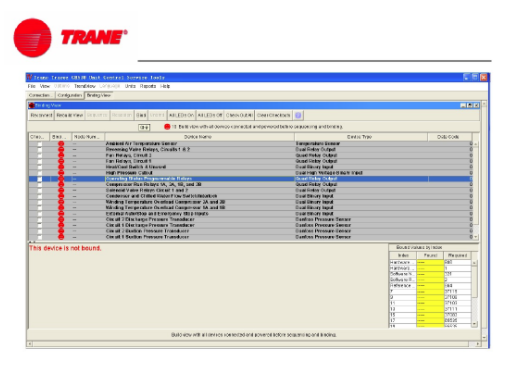Screen dimensions: 514x371
Task: Click yellow Found cell in first Hardware row
Action: [x=430, y=262]
